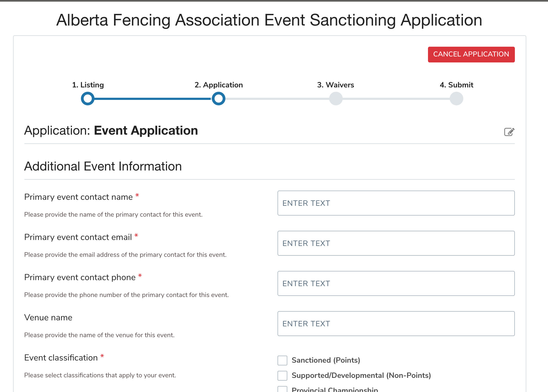The height and width of the screenshot is (392, 548).
Task: Select the Application step circle
Action: point(219,99)
